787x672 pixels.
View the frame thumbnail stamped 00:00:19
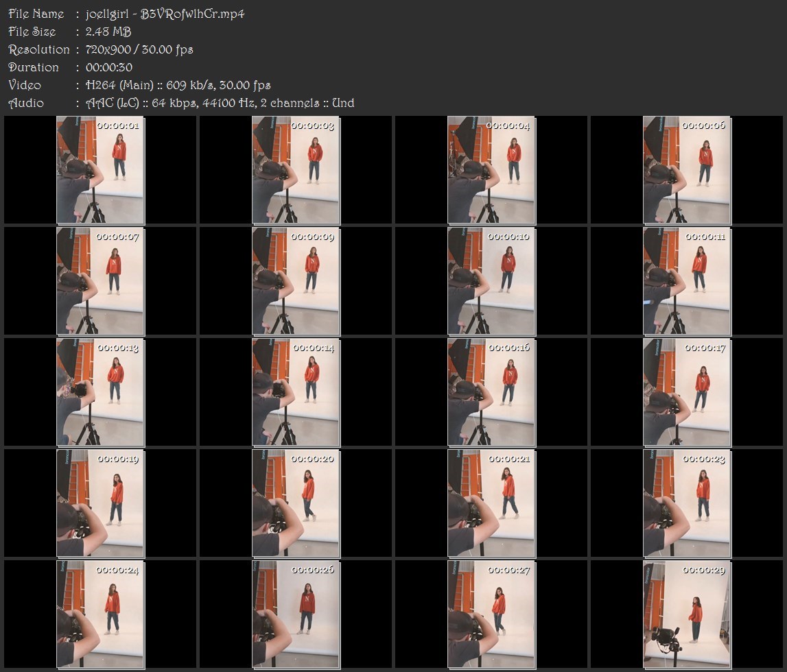[100, 503]
